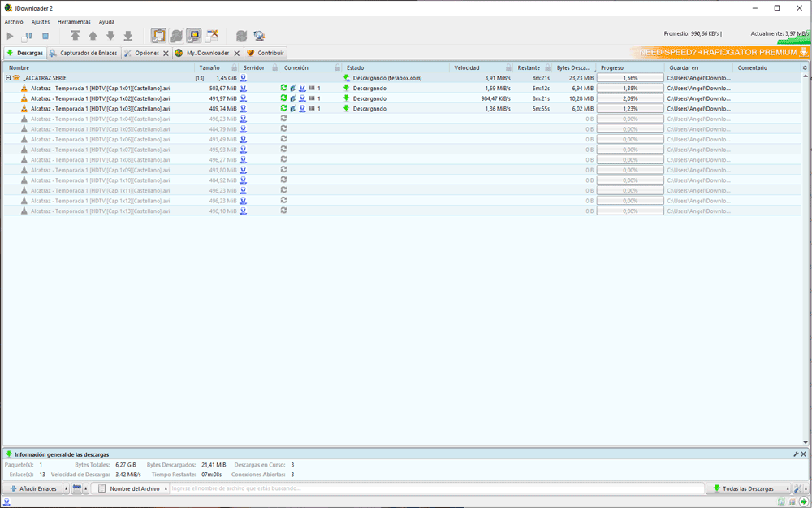
Task: Click Añadir Enlaces button
Action: 32,488
